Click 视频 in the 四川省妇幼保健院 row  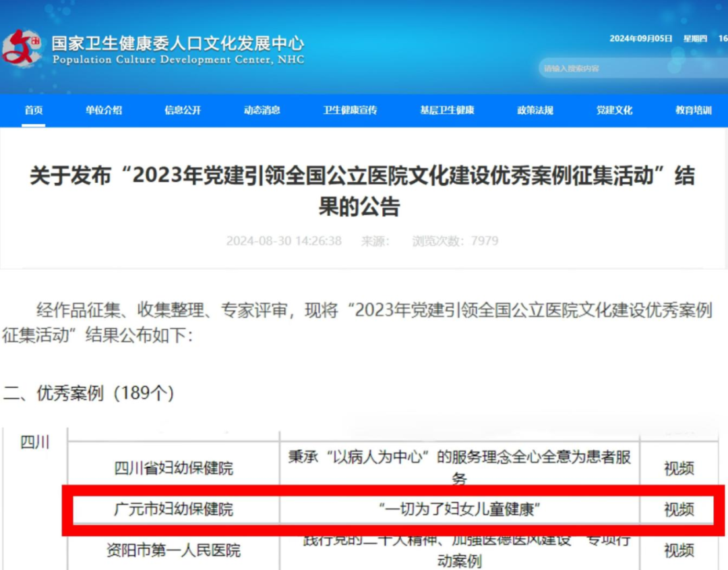point(679,468)
